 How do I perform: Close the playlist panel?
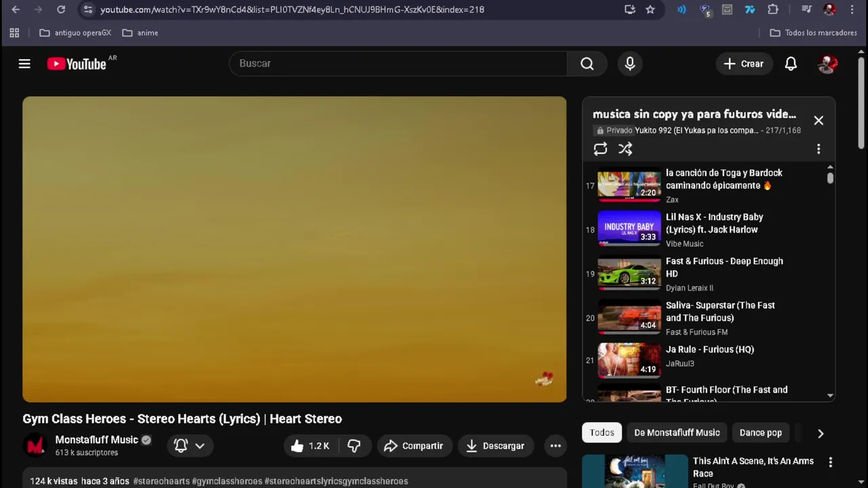tap(818, 120)
